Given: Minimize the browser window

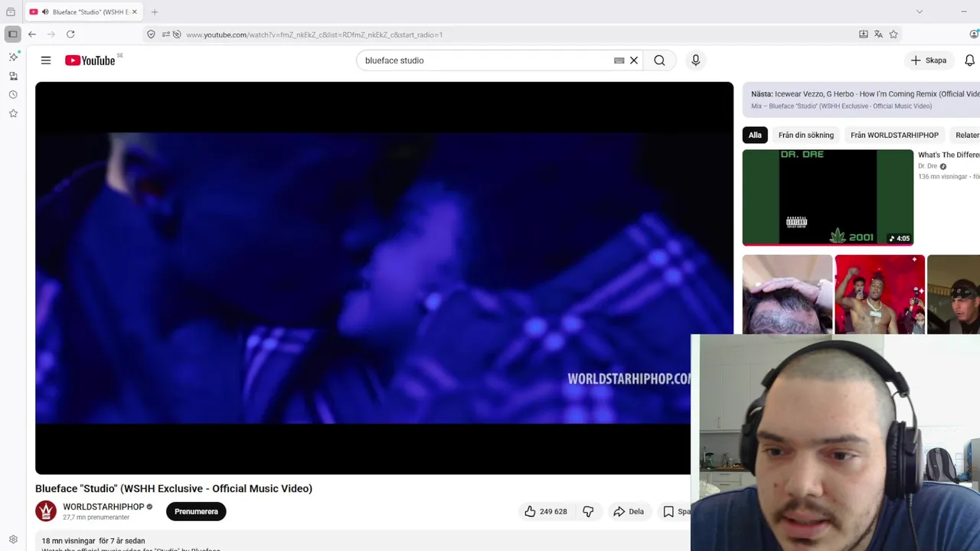Looking at the screenshot, I should pyautogui.click(x=963, y=11).
